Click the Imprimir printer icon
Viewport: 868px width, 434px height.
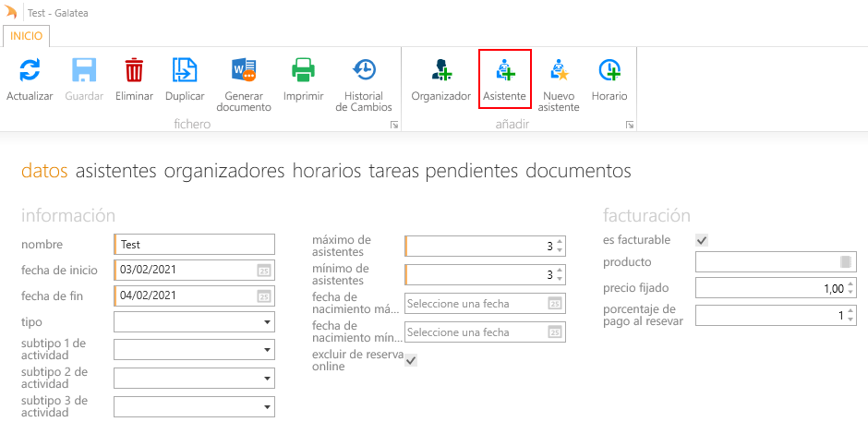coord(303,70)
